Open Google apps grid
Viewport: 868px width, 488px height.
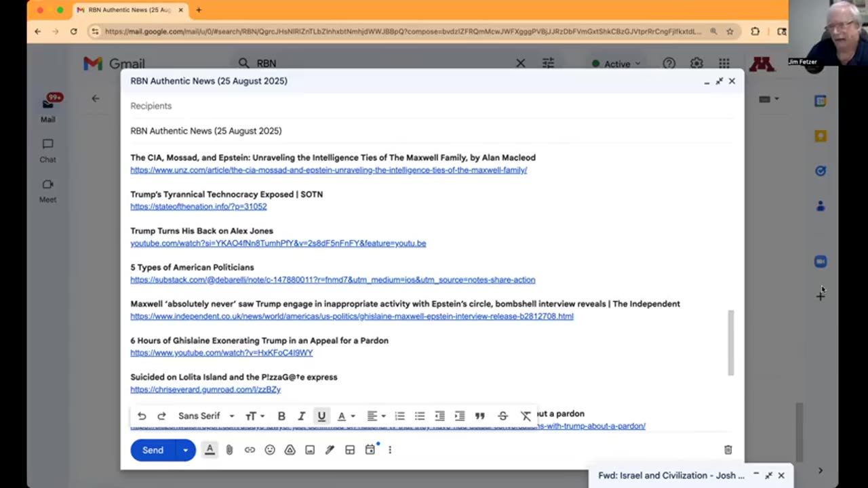724,63
